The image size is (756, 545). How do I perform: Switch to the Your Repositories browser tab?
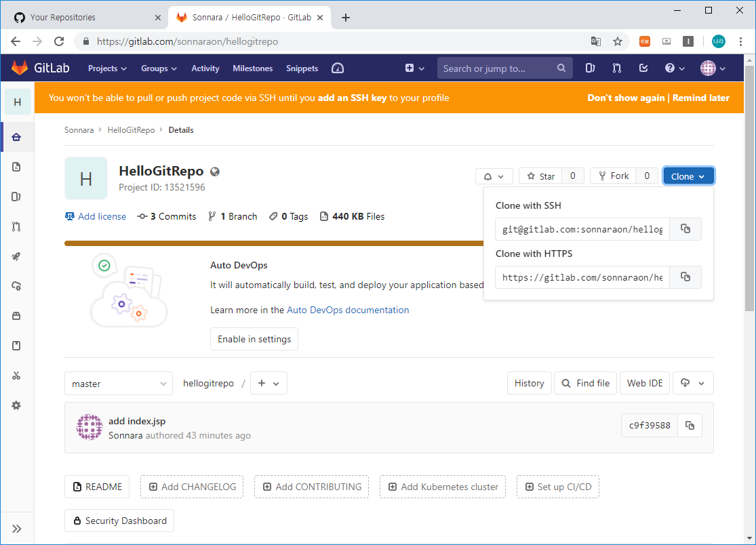[x=87, y=18]
